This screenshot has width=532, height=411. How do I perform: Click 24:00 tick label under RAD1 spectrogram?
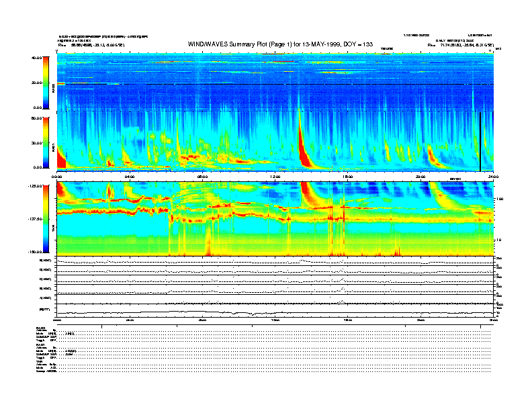click(493, 177)
